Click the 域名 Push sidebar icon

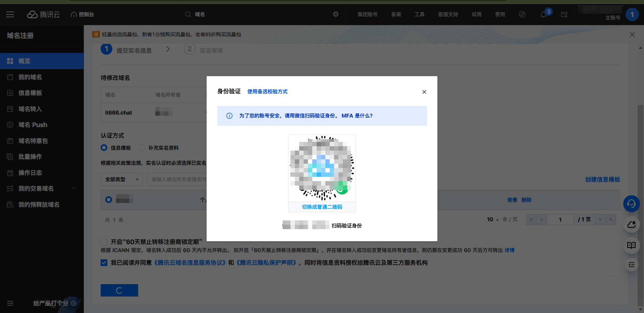click(10, 125)
